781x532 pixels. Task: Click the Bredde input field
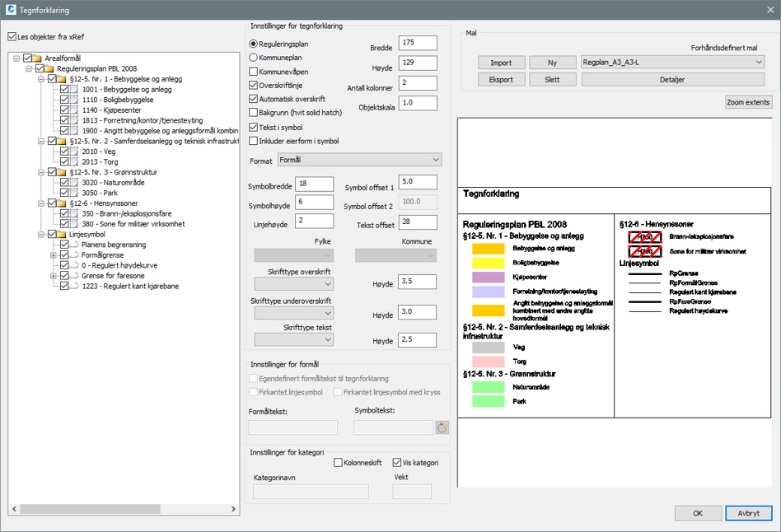(x=417, y=43)
